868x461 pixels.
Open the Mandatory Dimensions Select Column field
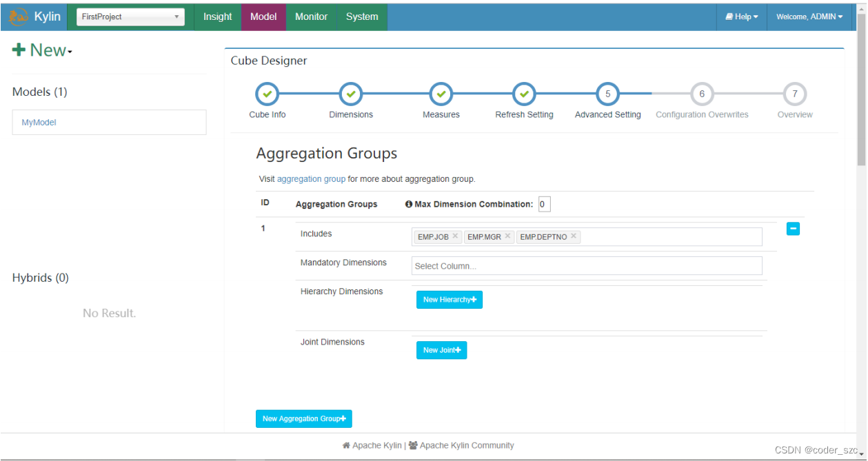[x=587, y=266]
